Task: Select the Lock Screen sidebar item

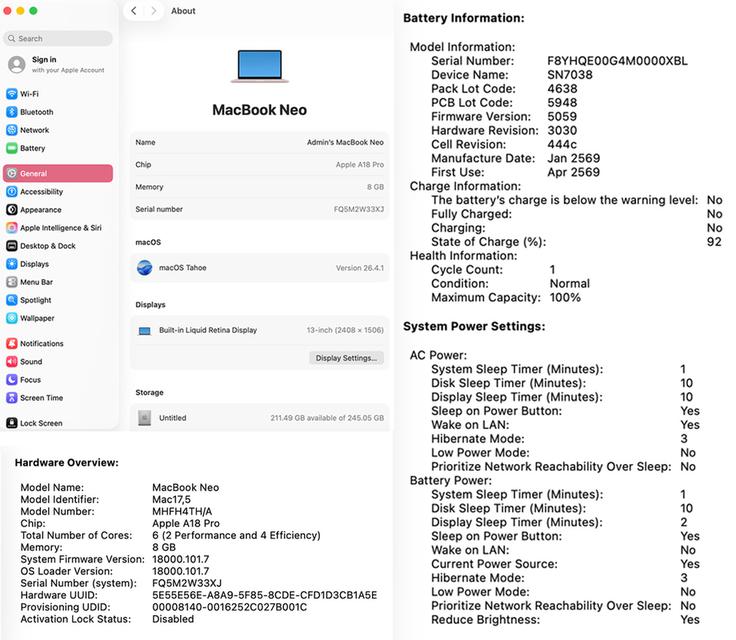Action: tap(34, 423)
